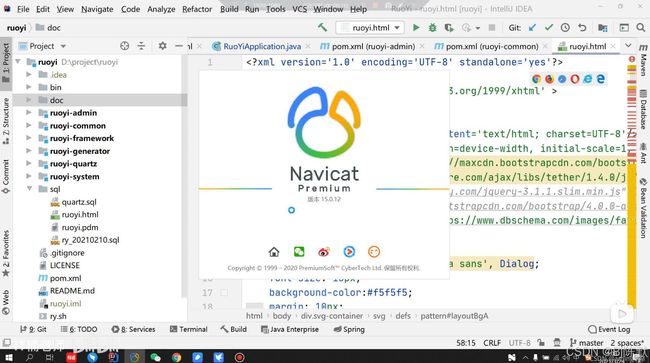650x363 pixels.
Task: Expand the ruoyi-admin module
Action: (29, 112)
